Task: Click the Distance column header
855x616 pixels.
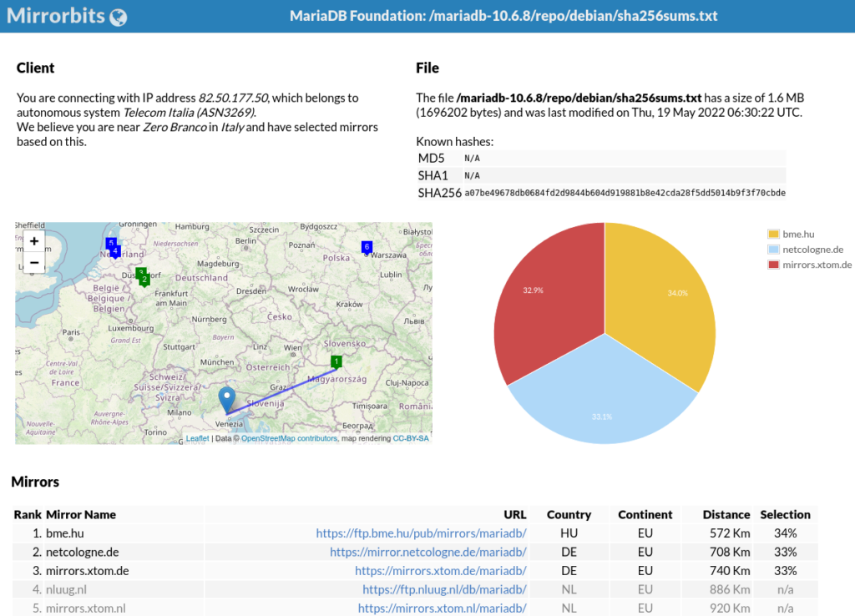Action: pyautogui.click(x=726, y=515)
